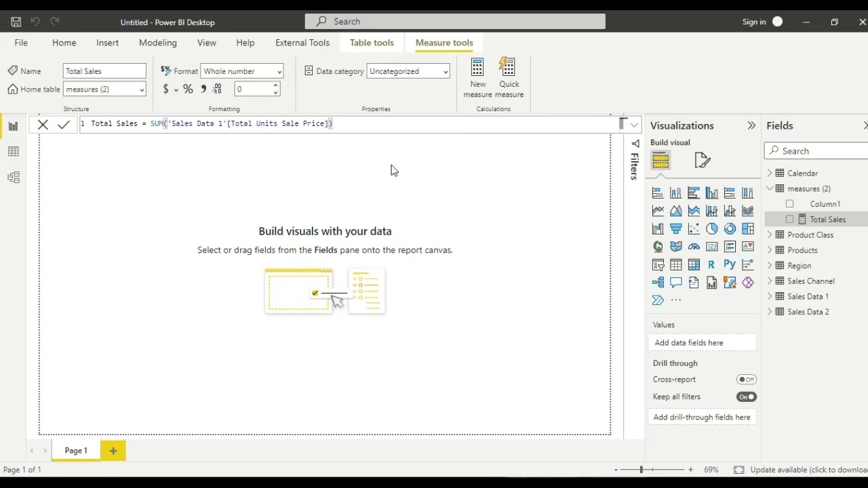
Task: Open the View ribbon tab
Action: click(x=207, y=43)
